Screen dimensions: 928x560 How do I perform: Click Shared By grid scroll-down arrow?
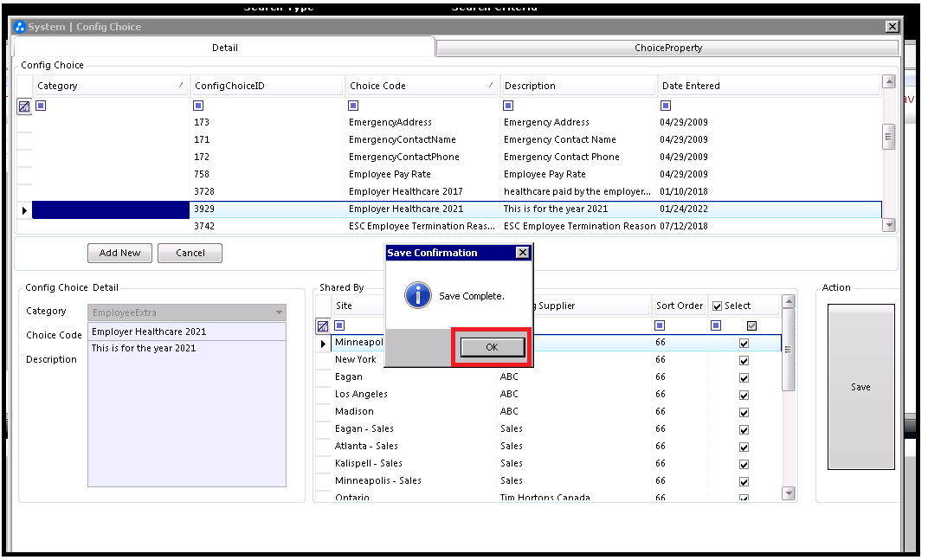pyautogui.click(x=789, y=493)
